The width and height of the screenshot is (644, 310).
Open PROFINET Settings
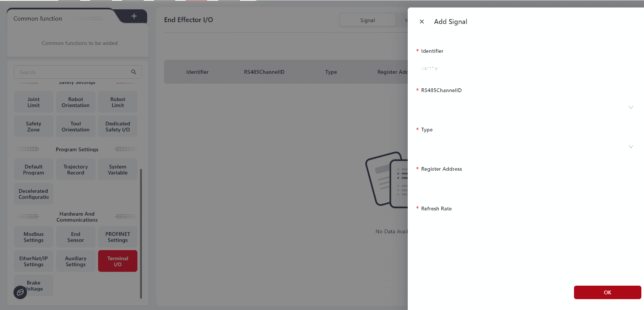click(x=118, y=237)
